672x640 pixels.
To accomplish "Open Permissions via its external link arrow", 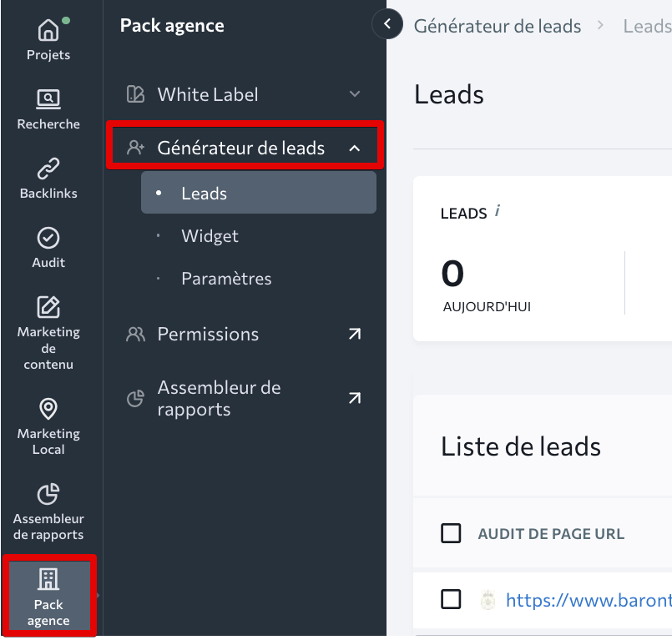I will 354,333.
